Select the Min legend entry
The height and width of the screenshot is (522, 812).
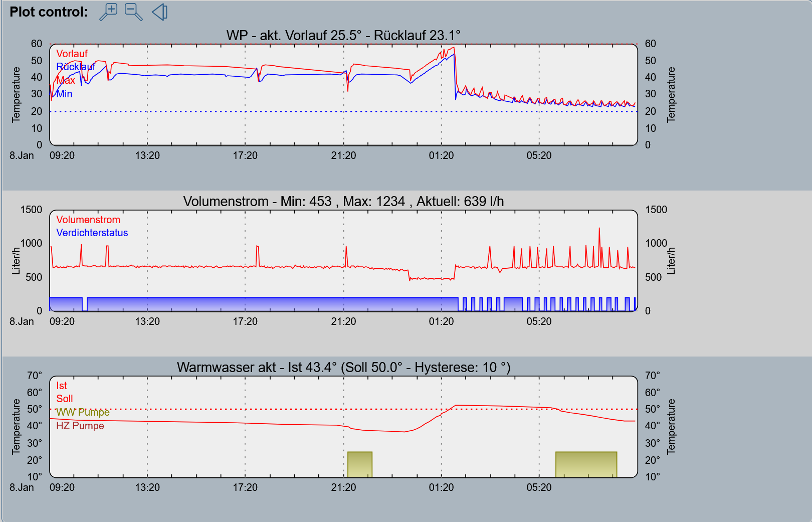click(64, 94)
